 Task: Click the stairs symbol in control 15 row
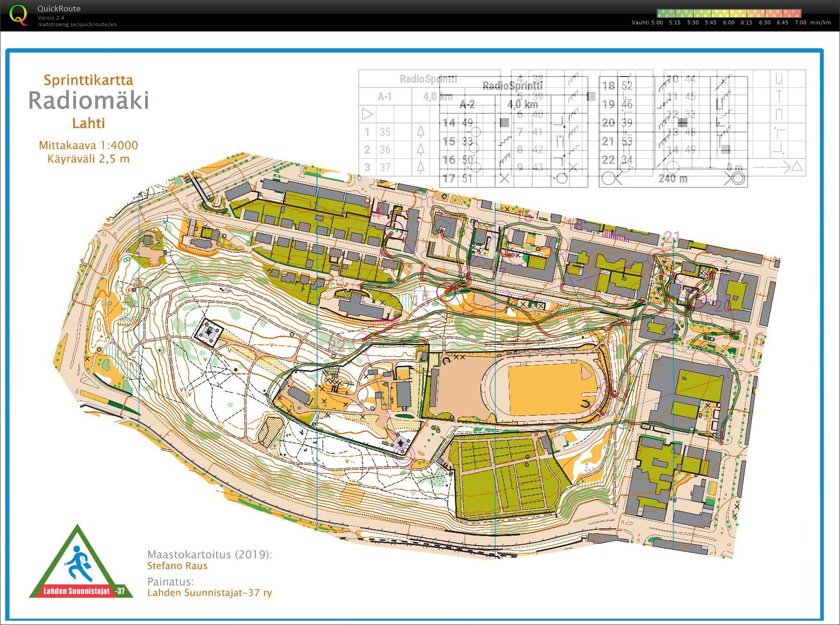504,142
